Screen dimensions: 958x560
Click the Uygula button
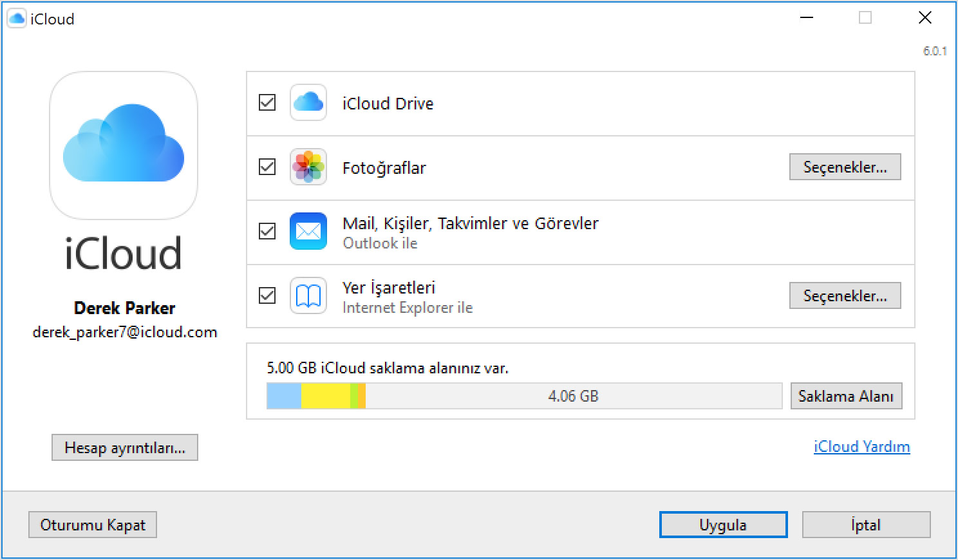click(723, 525)
